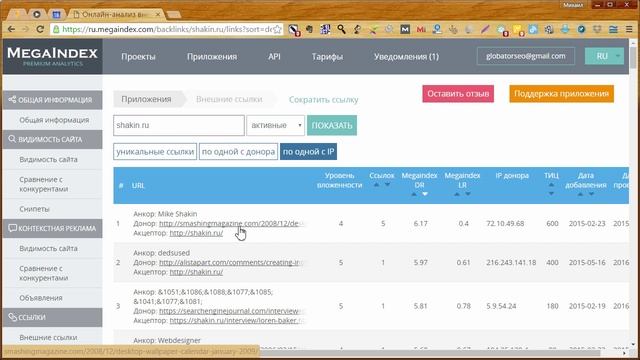Click IP cell 216.243.141.18
Image resolution: width=640 pixels, height=360 pixels.
click(x=511, y=262)
